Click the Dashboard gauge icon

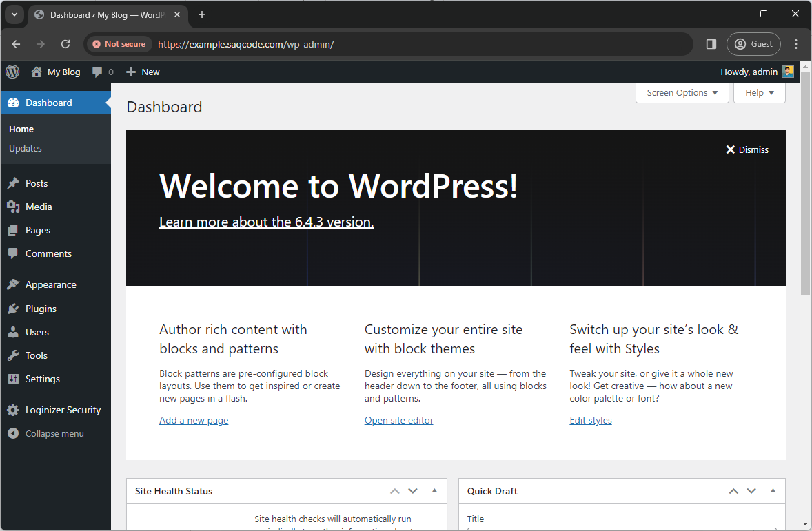[x=14, y=103]
